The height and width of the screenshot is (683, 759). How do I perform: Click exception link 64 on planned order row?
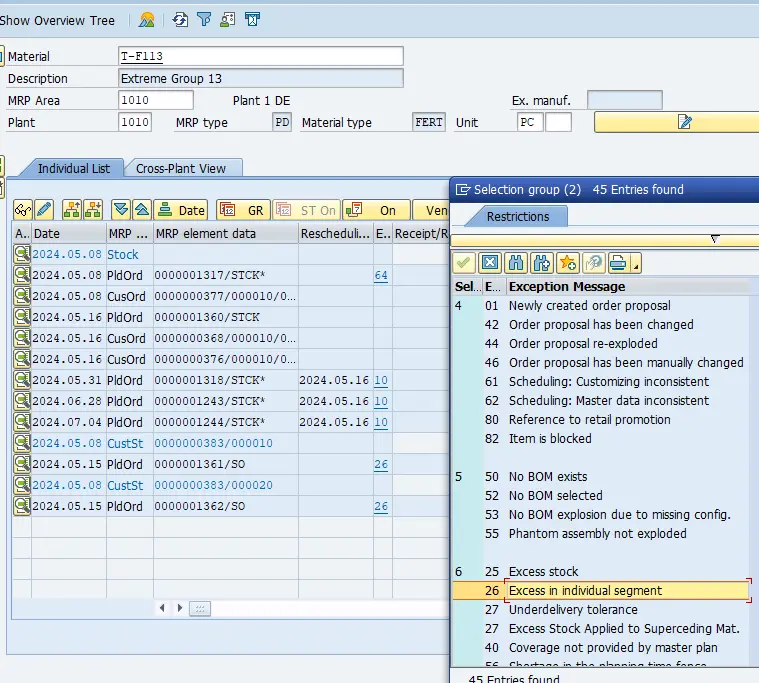click(381, 275)
